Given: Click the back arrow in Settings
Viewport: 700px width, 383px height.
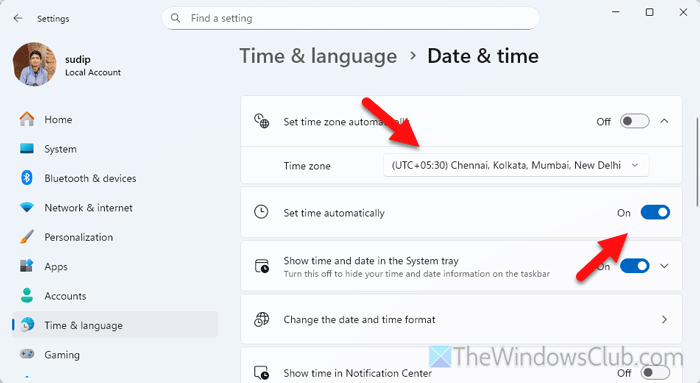Looking at the screenshot, I should click(18, 18).
